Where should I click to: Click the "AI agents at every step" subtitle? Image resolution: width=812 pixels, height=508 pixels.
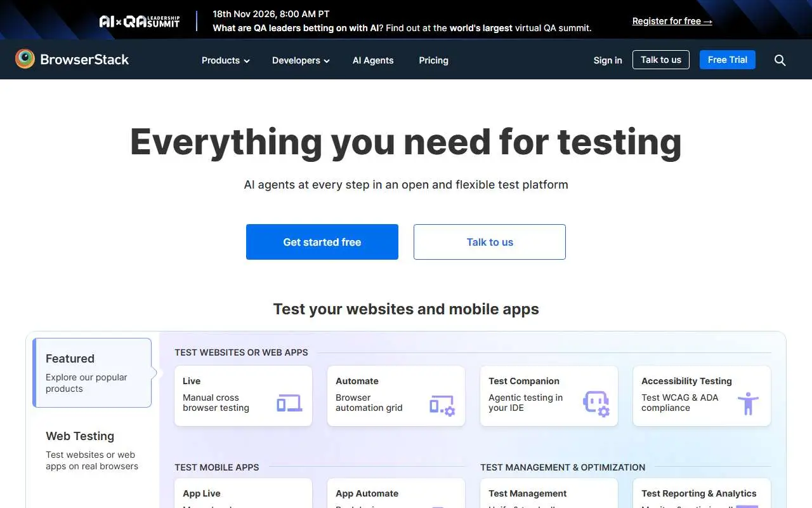point(406,185)
